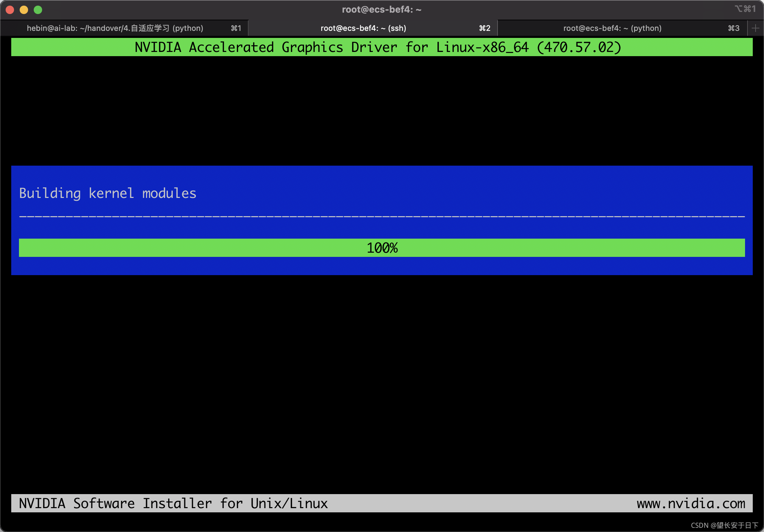The height and width of the screenshot is (532, 764).
Task: Click the NVIDIA Software Installer footer text
Action: (173, 503)
